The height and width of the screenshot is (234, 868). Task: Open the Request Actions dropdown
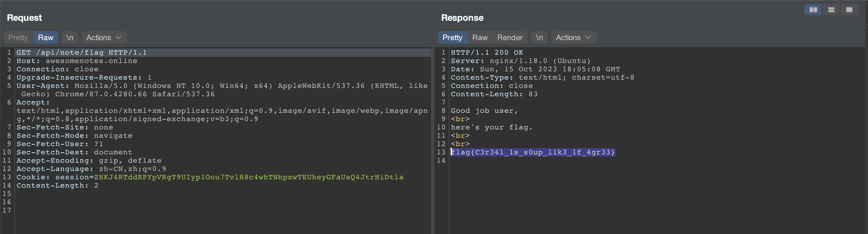tap(104, 37)
